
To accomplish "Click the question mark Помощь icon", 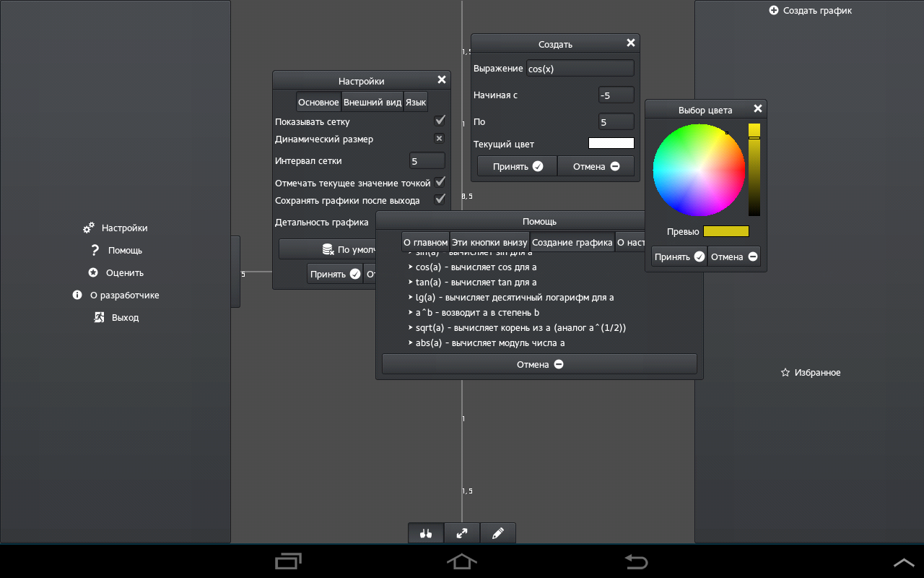I will point(95,251).
